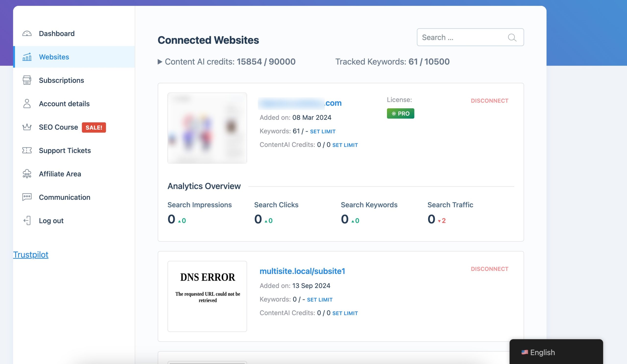Image resolution: width=627 pixels, height=364 pixels.
Task: Click the Support Tickets ticket icon
Action: (27, 151)
